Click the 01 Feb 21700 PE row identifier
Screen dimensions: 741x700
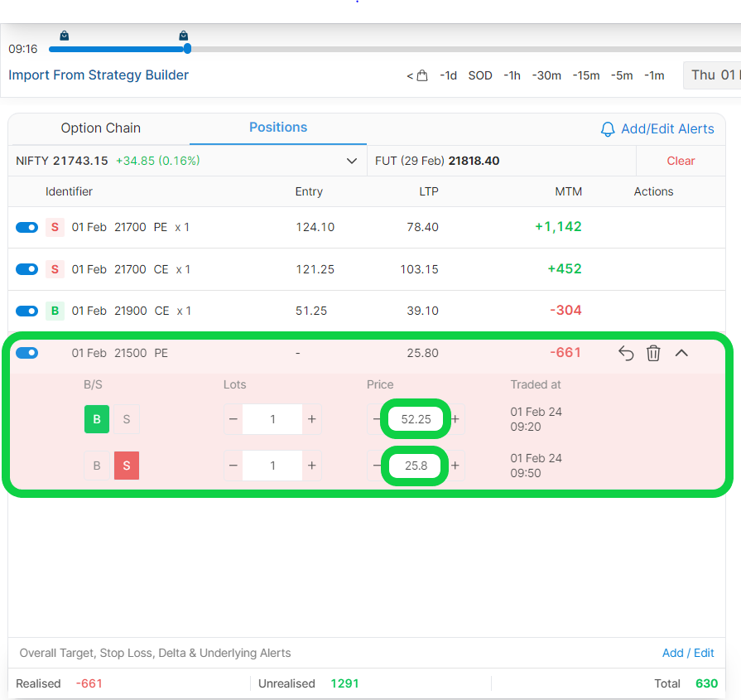pos(131,228)
